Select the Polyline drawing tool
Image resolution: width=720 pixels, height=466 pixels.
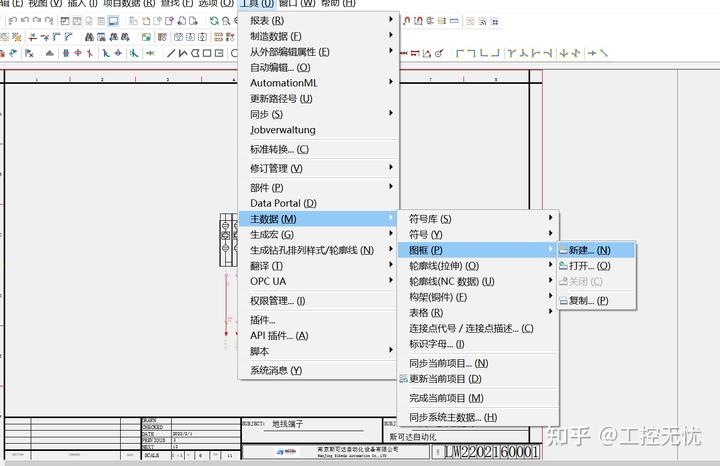click(x=183, y=53)
